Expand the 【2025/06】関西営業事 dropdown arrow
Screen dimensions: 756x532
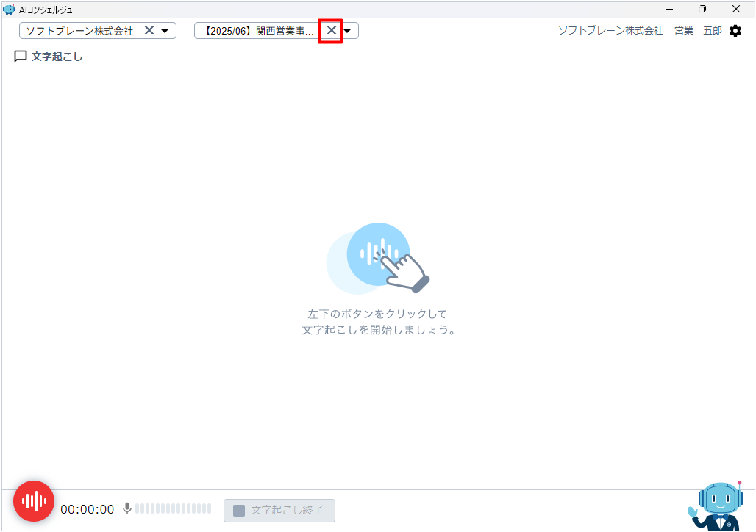tap(348, 31)
